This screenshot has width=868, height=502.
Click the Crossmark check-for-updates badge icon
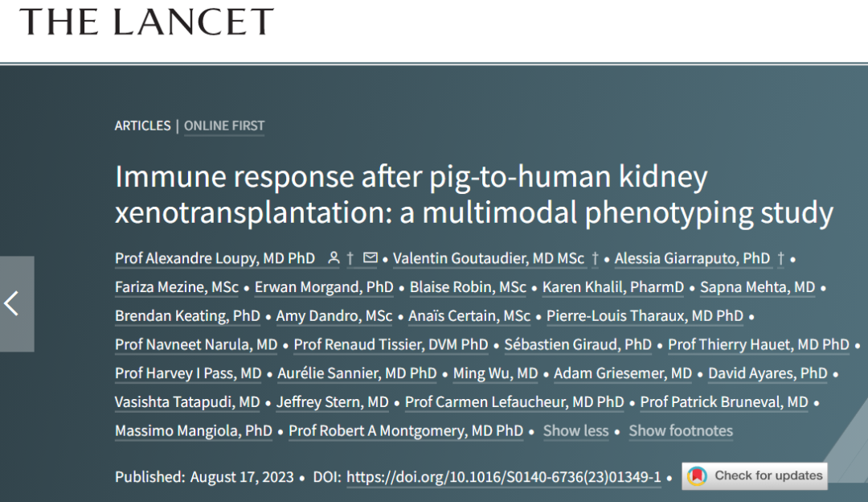tap(696, 475)
